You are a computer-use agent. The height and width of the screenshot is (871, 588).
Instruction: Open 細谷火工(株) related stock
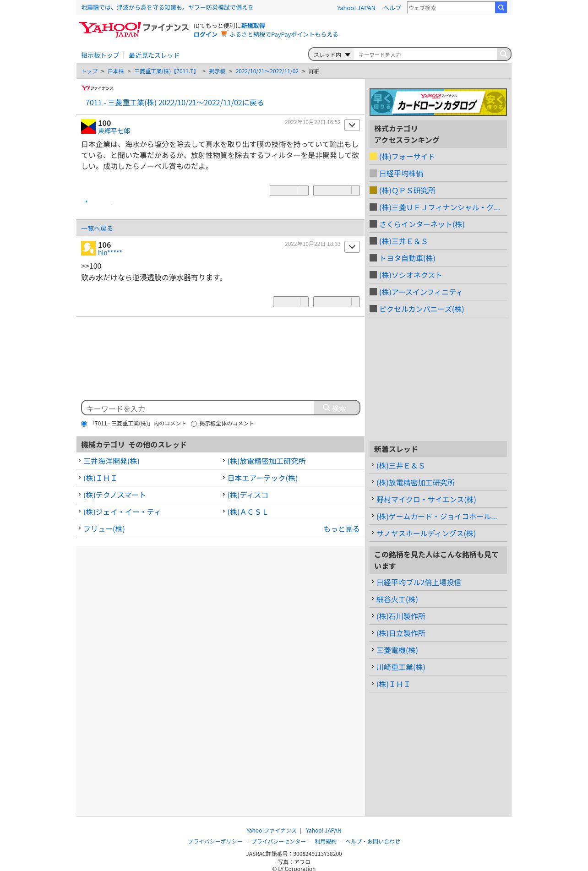click(397, 599)
